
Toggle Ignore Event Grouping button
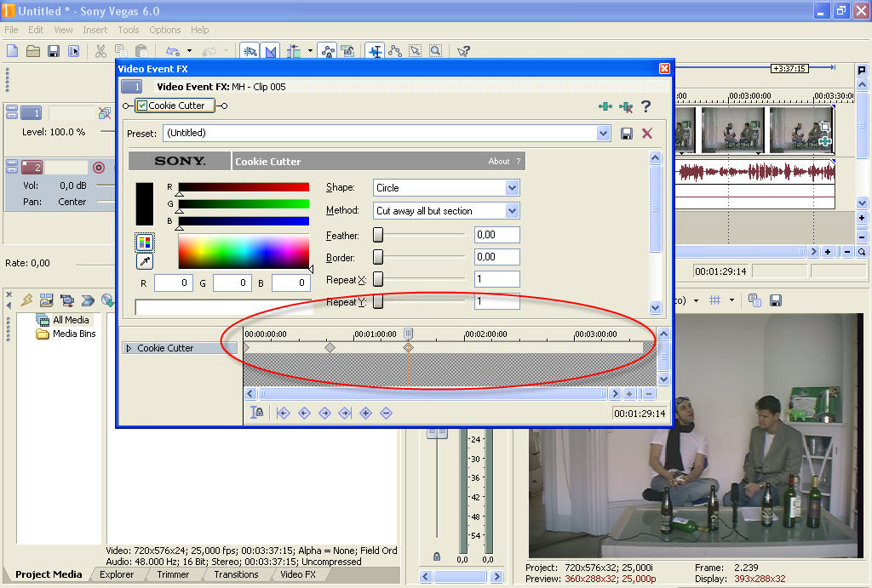pyautogui.click(x=348, y=51)
